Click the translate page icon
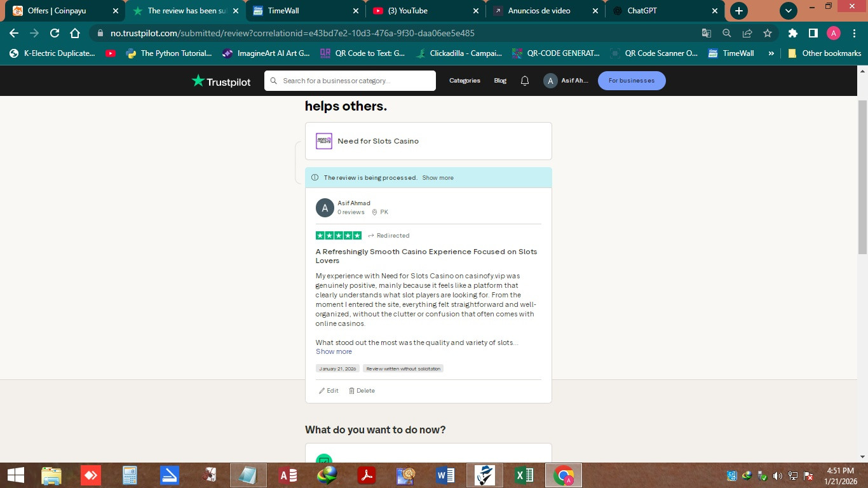Viewport: 868px width, 488px height. pos(707,33)
